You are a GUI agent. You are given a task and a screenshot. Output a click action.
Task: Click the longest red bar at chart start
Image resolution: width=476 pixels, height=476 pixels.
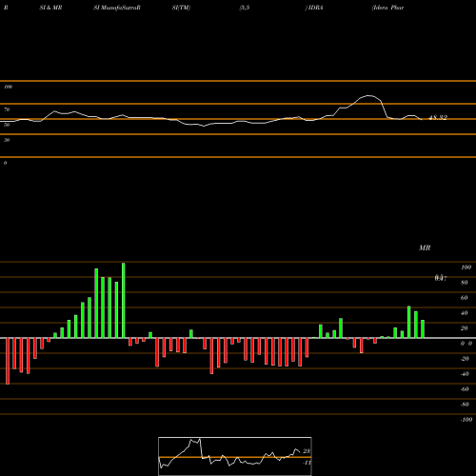tap(8, 361)
